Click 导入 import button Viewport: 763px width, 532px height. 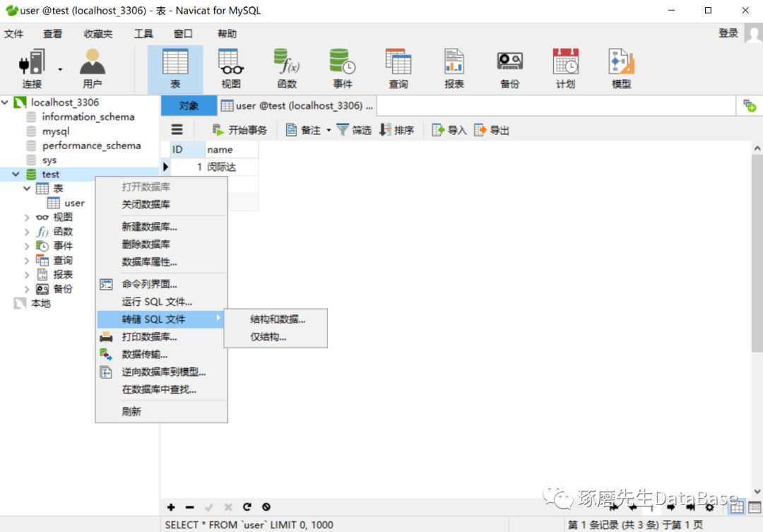449,130
